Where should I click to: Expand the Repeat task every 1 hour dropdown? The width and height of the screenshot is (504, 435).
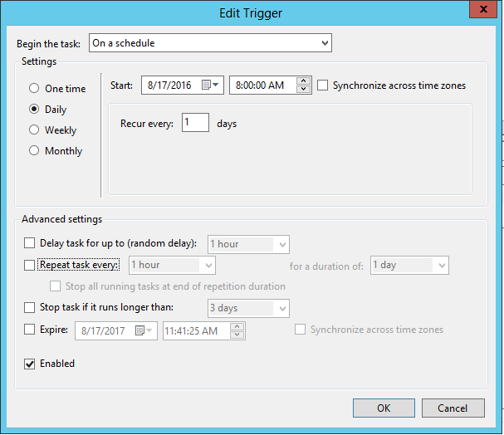(x=172, y=266)
